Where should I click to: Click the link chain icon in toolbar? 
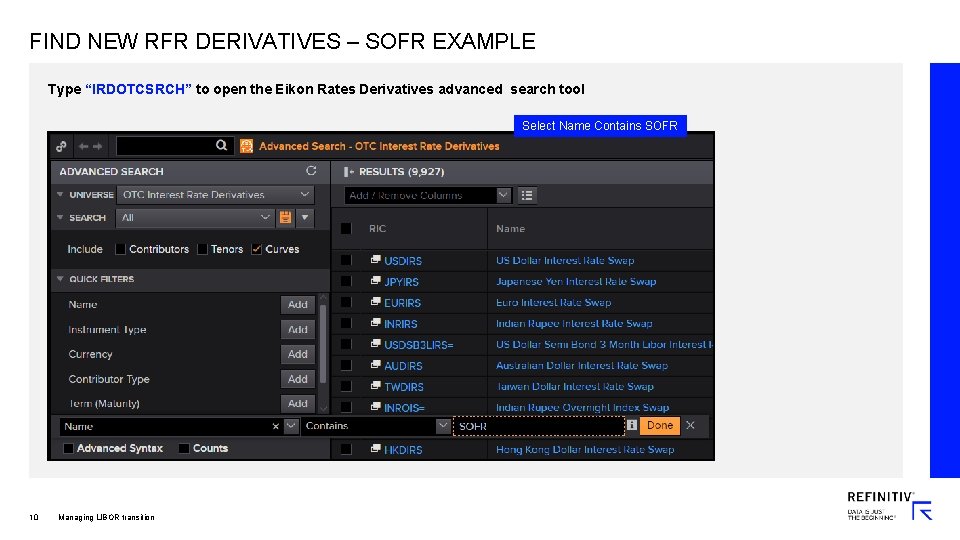pos(61,146)
